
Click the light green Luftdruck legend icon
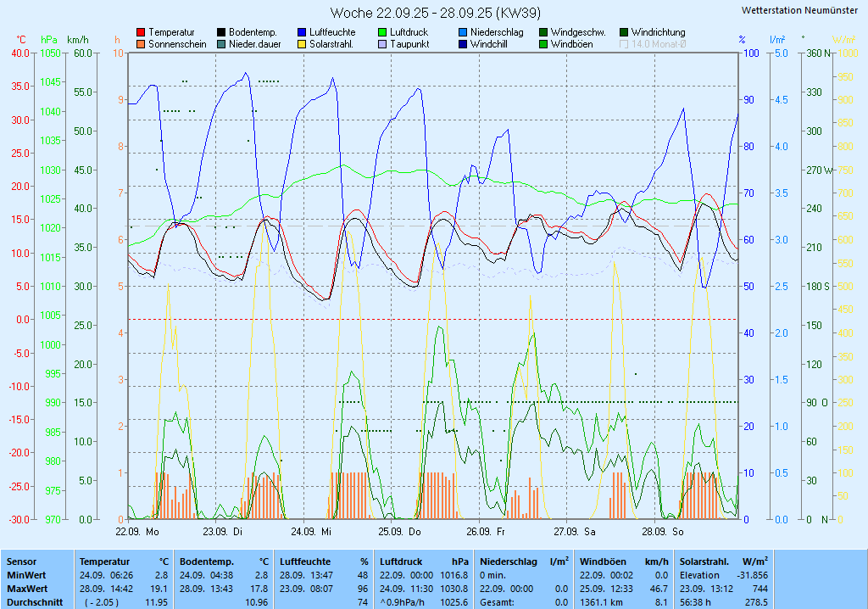[x=382, y=32]
